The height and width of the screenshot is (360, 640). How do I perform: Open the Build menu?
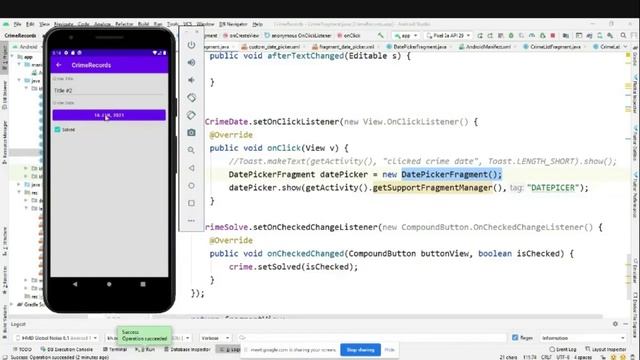(x=143, y=24)
